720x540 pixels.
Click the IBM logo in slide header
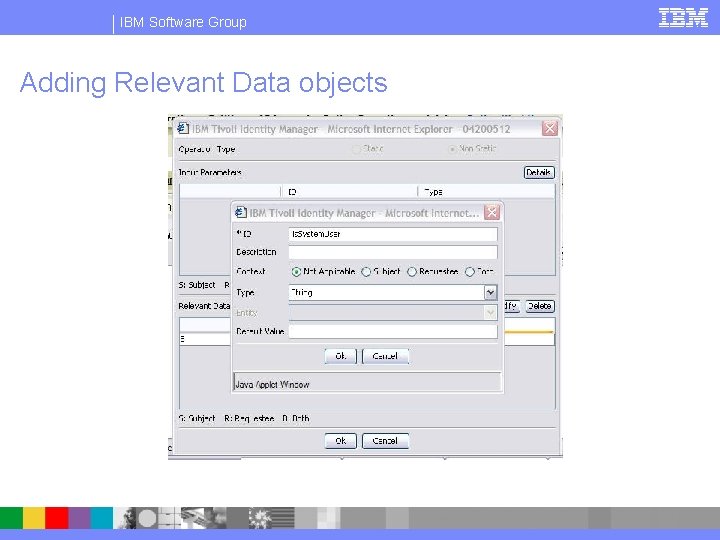click(683, 18)
